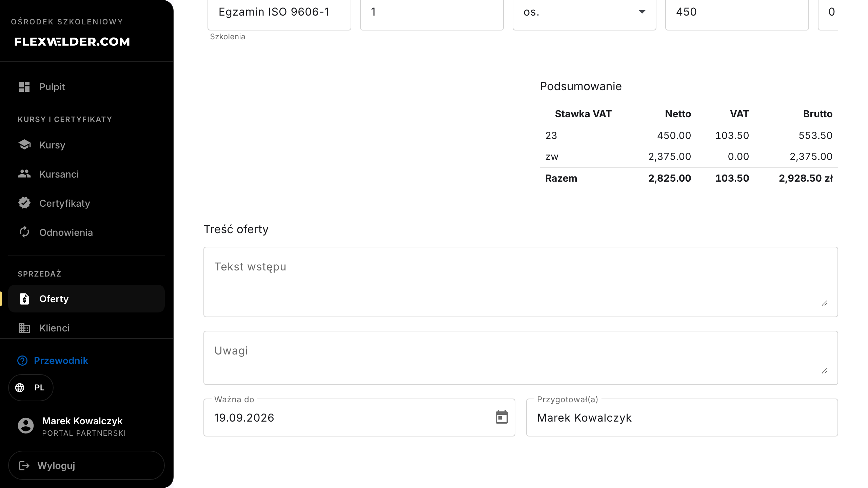The width and height of the screenshot is (868, 488).
Task: Focus the Tekst wstępu textarea
Action: pos(520,282)
